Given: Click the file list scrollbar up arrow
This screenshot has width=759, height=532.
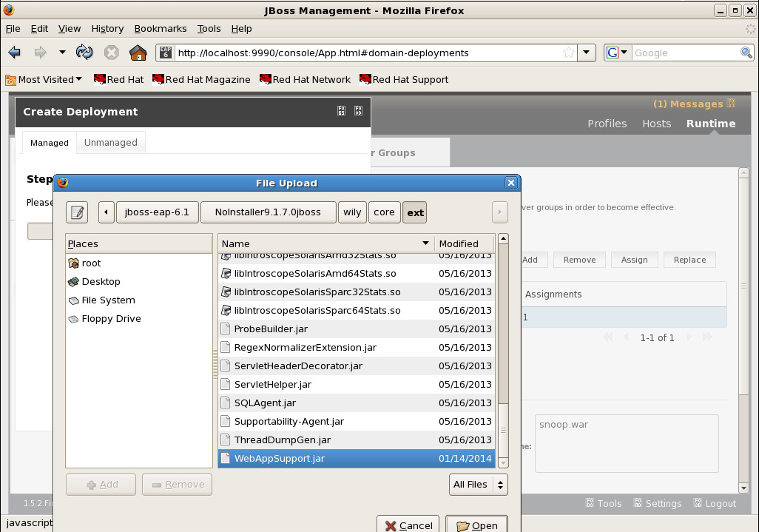Looking at the screenshot, I should point(503,239).
